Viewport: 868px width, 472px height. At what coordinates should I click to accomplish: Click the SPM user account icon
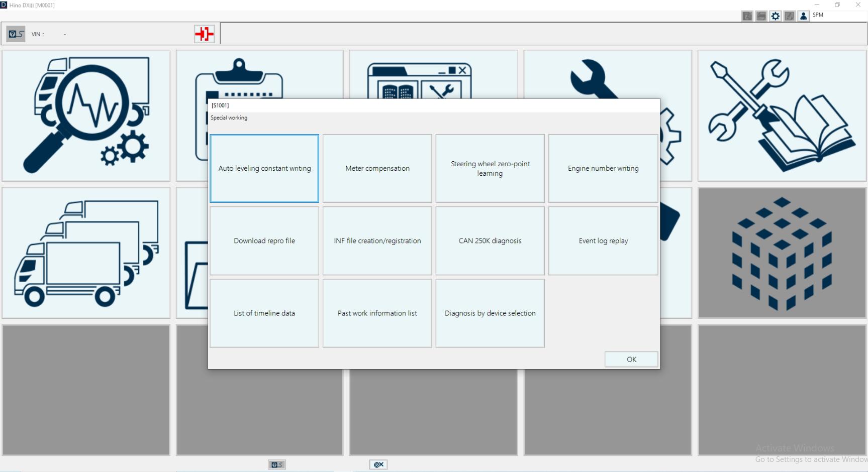(802, 16)
